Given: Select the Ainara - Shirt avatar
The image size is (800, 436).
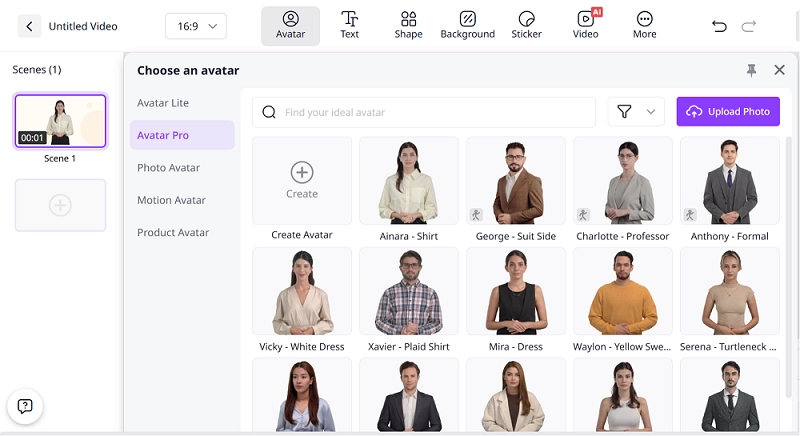Looking at the screenshot, I should [409, 181].
